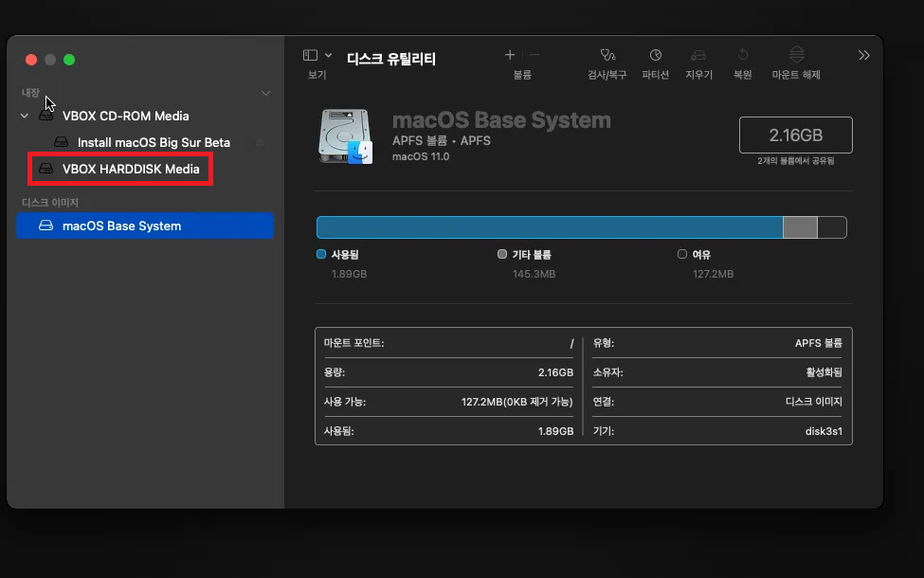
Task: Eject Install macOS Big Sur Beta volume
Action: click(x=260, y=142)
